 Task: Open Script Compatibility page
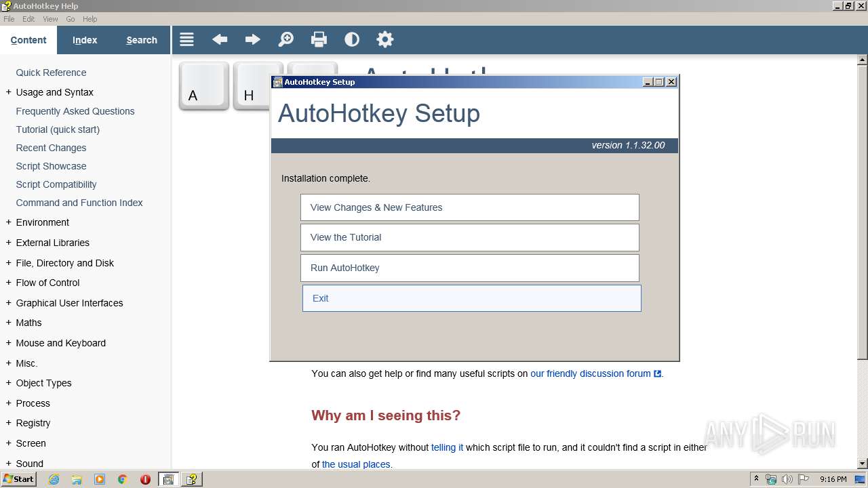[56, 184]
